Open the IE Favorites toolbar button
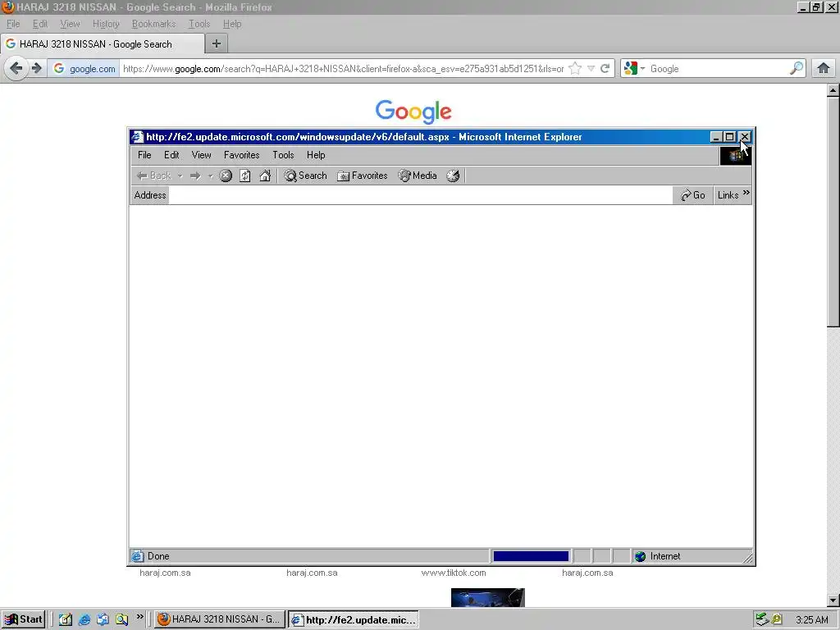The height and width of the screenshot is (630, 840). (362, 176)
